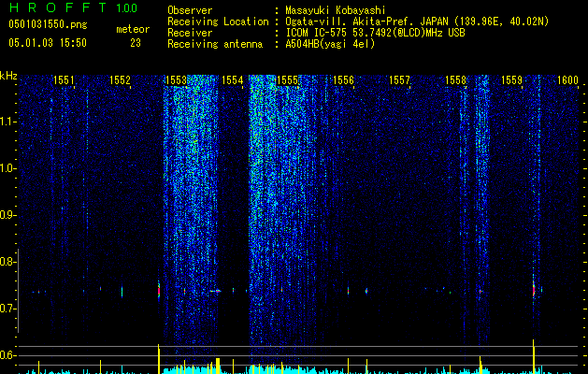The image size is (588, 374).
Task: Click the 1558 time marker
Action: 455,80
